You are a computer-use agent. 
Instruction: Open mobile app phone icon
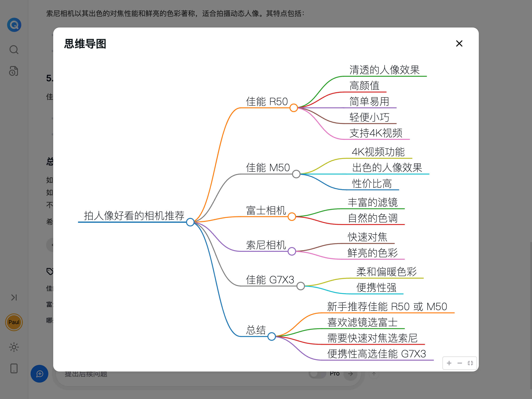click(x=14, y=368)
